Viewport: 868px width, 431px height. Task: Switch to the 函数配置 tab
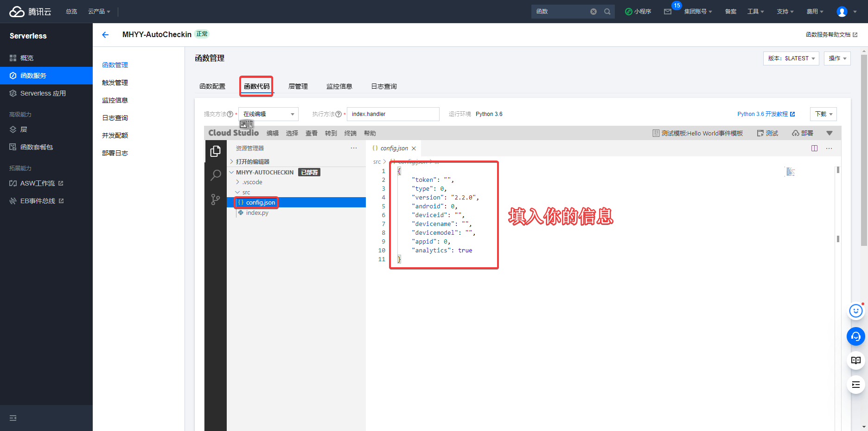(212, 86)
